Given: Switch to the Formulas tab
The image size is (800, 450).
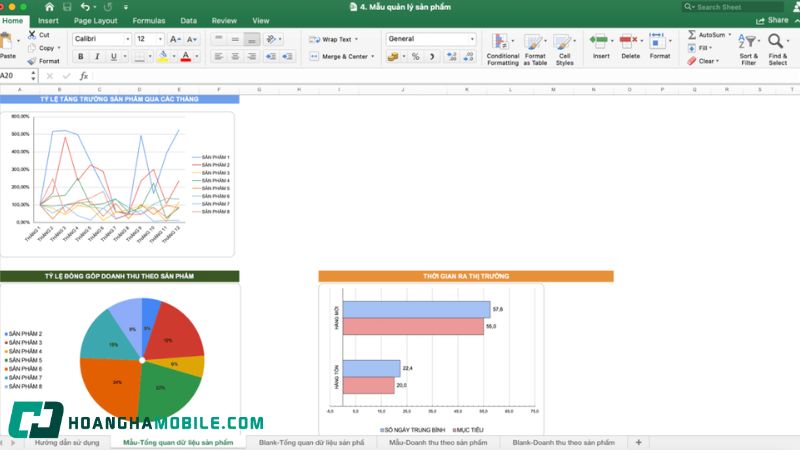Looking at the screenshot, I should 148,21.
